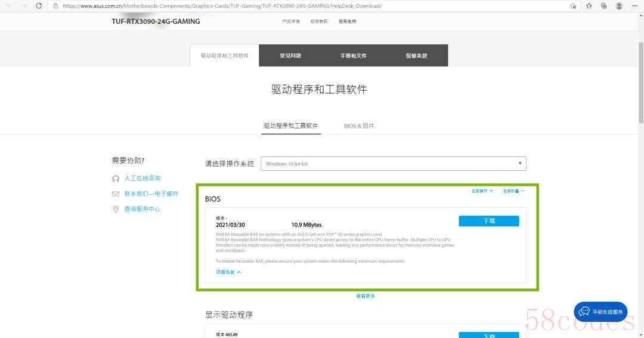Click the browser refresh icon
This screenshot has width=644, height=338.
(x=39, y=5)
